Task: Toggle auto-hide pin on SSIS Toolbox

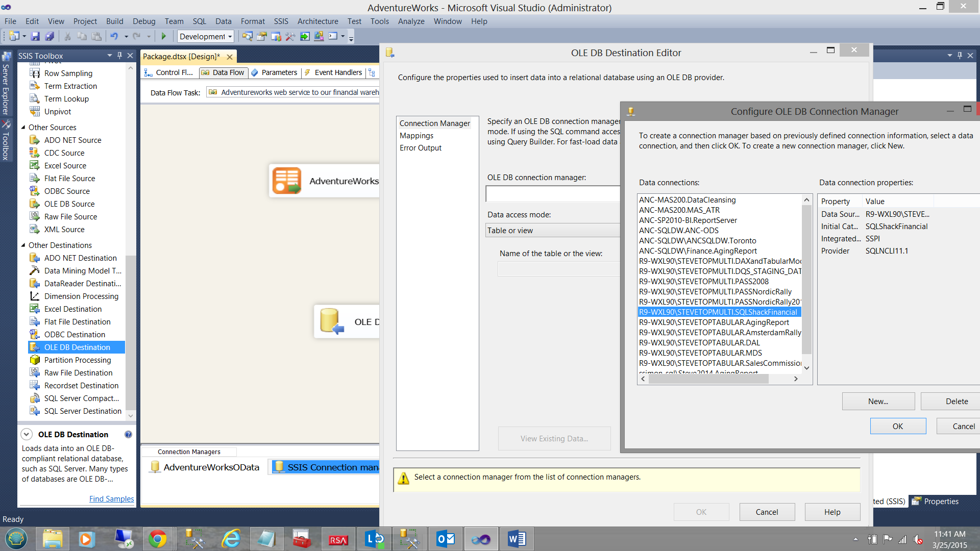Action: point(119,55)
